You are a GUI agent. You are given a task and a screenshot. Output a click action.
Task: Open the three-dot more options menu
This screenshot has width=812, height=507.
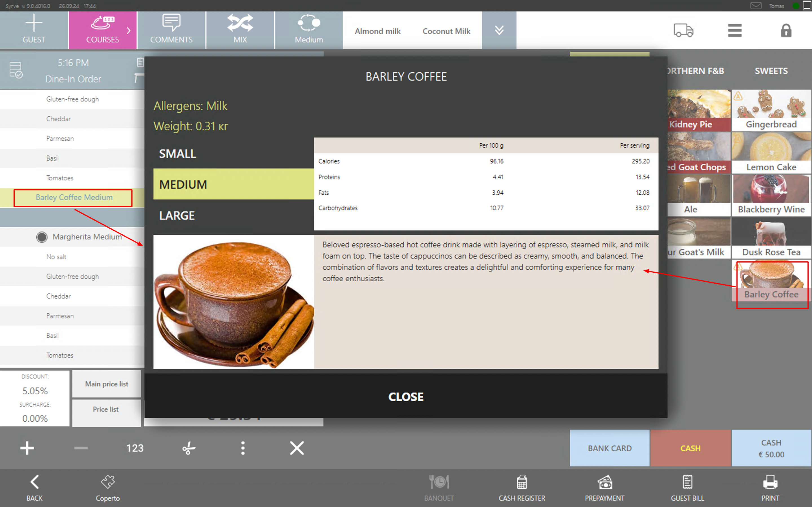242,448
